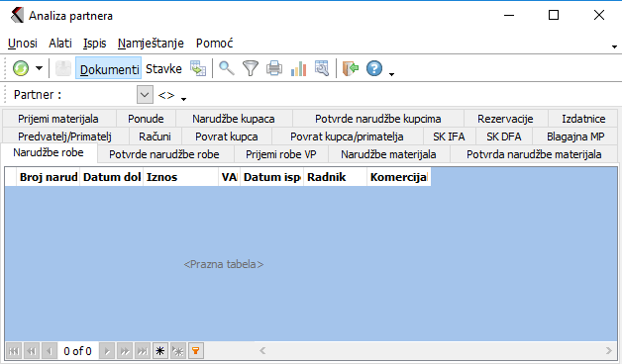Click the previous record navigator arrow

click(x=50, y=351)
